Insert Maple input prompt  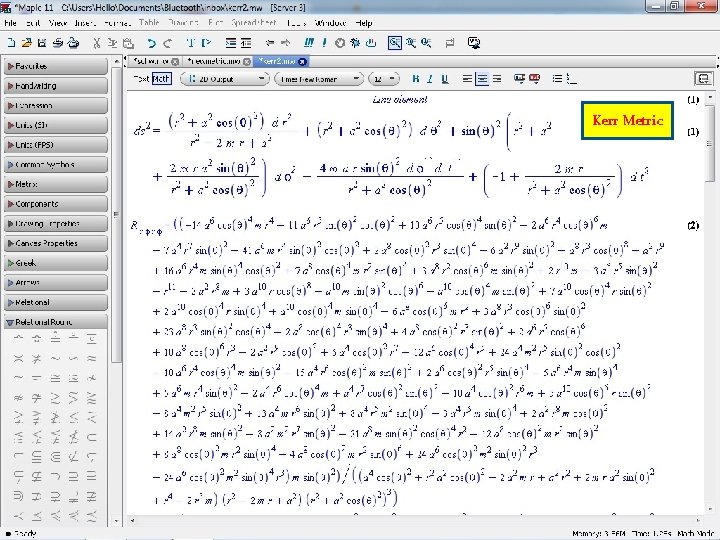tap(206, 43)
